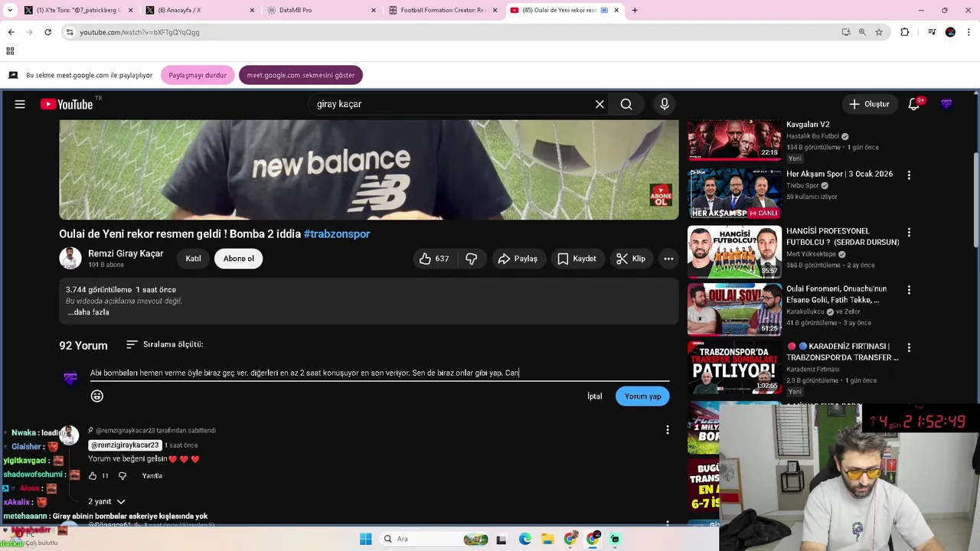
Task: Like the pinned comment by remzigiraykacar23
Action: click(93, 476)
